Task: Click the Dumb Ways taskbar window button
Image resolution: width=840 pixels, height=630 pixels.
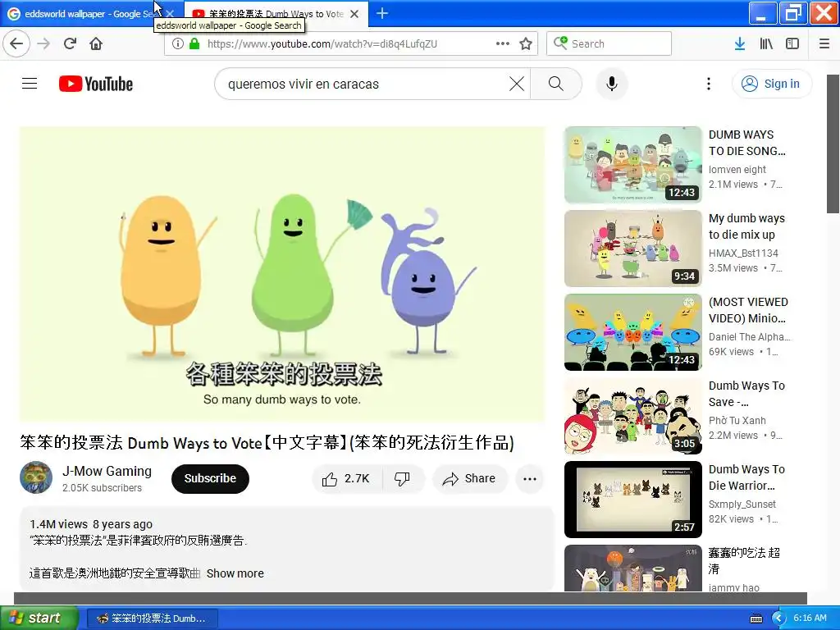Action: tap(152, 619)
